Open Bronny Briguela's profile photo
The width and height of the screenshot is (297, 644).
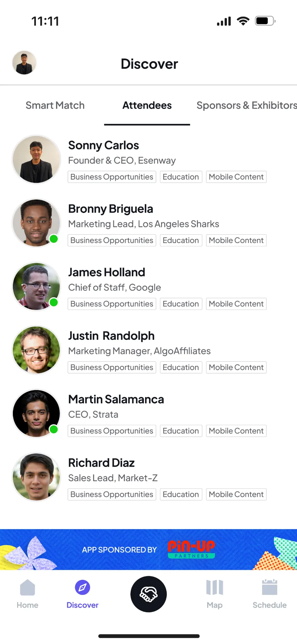pos(36,223)
